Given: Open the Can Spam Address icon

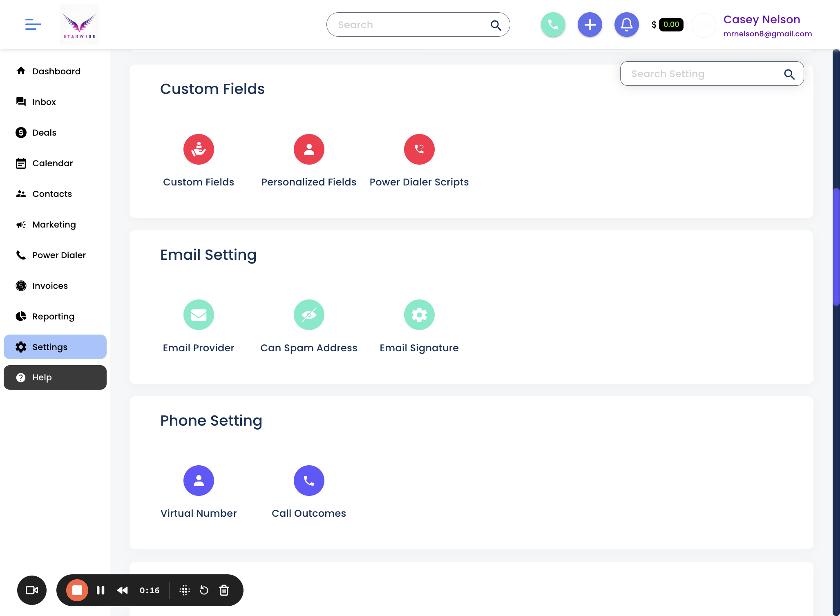Looking at the screenshot, I should [309, 315].
